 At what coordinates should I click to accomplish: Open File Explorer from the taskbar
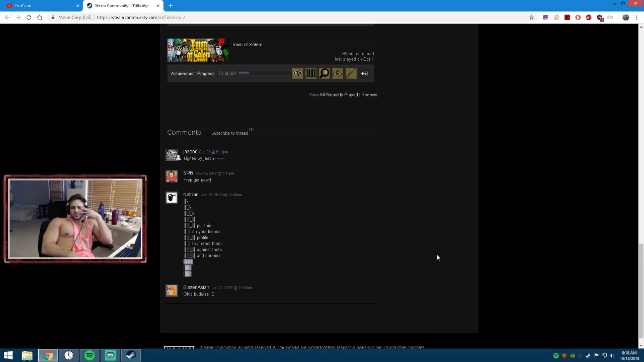(x=27, y=355)
